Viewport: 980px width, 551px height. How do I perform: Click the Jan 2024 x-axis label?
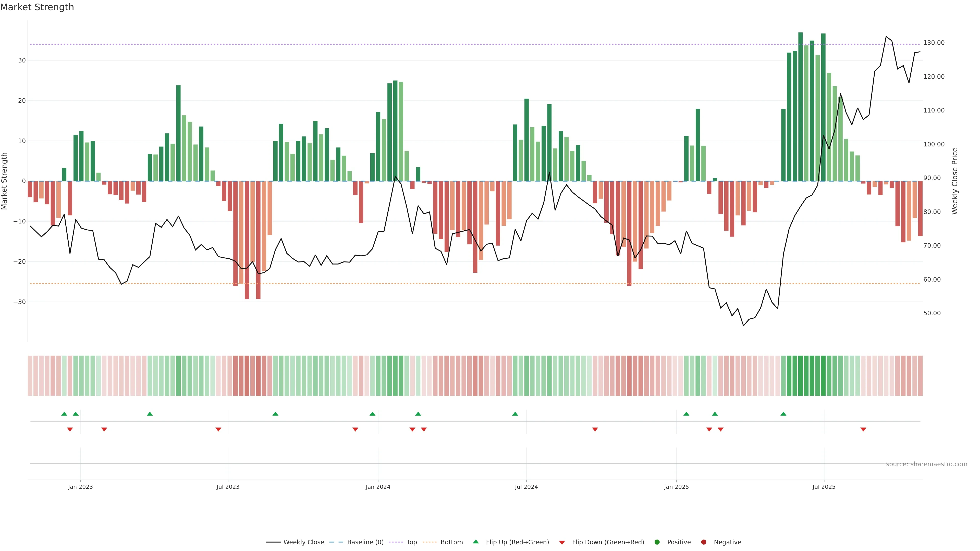[378, 487]
